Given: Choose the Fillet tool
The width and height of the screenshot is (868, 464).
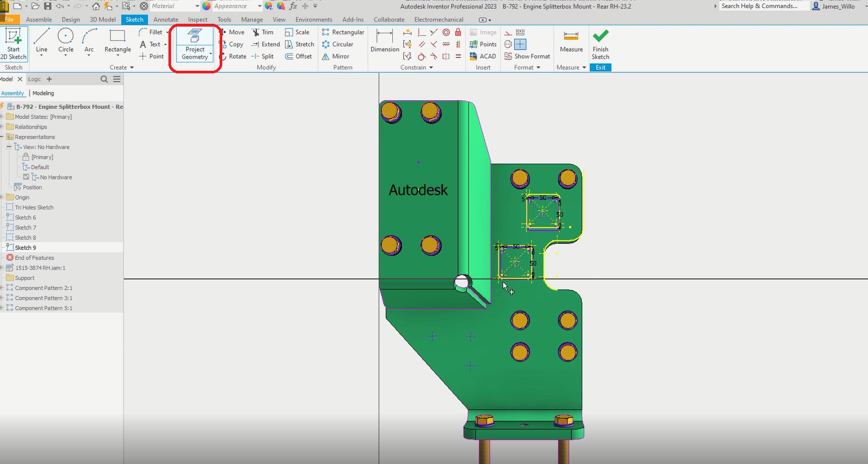Looking at the screenshot, I should tap(151, 32).
